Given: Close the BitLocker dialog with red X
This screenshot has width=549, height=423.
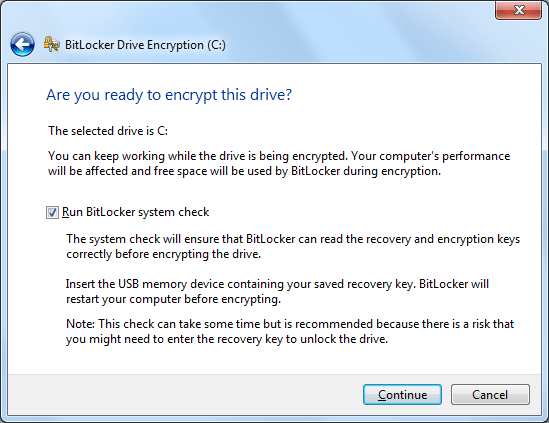Looking at the screenshot, I should click(519, 10).
